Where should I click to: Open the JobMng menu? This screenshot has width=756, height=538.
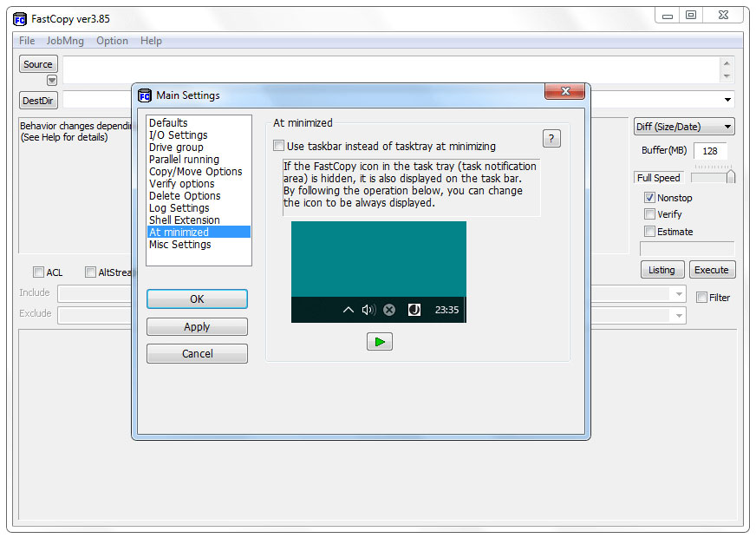[65, 41]
